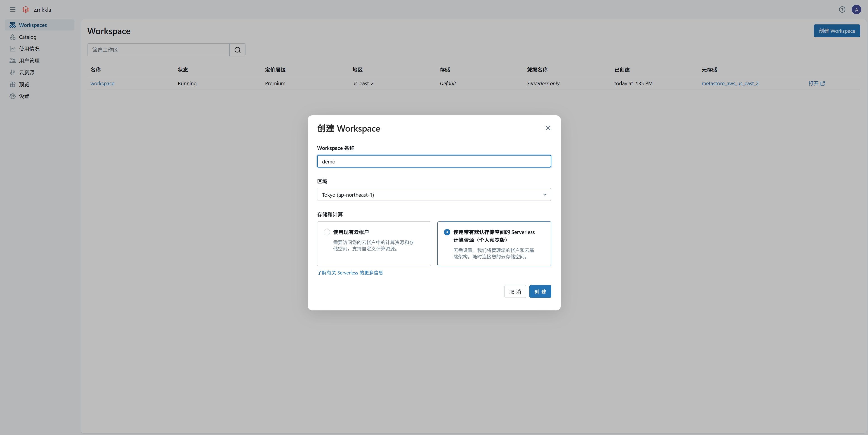Click the 用户管理 people icon

[x=12, y=61]
